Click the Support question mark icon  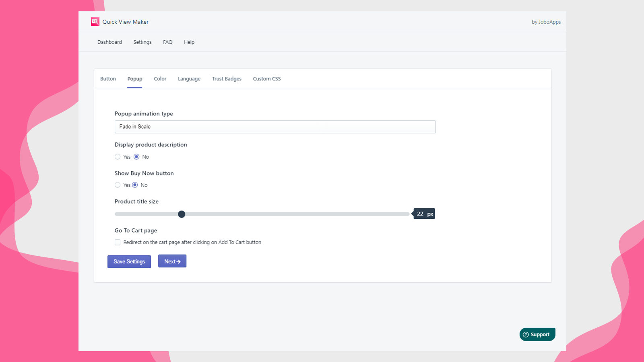click(x=526, y=334)
